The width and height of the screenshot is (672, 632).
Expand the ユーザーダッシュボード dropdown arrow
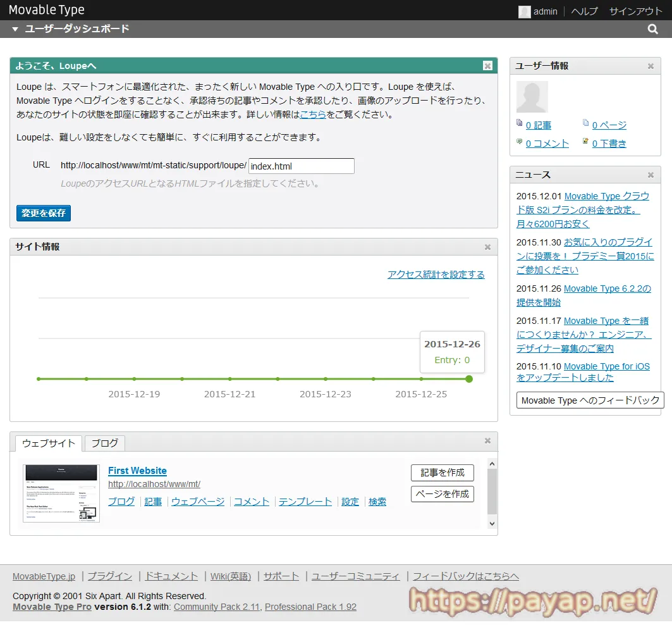click(15, 29)
